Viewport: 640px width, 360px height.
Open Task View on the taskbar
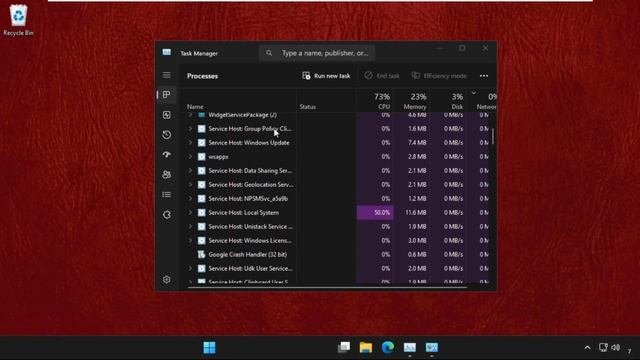[344, 347]
